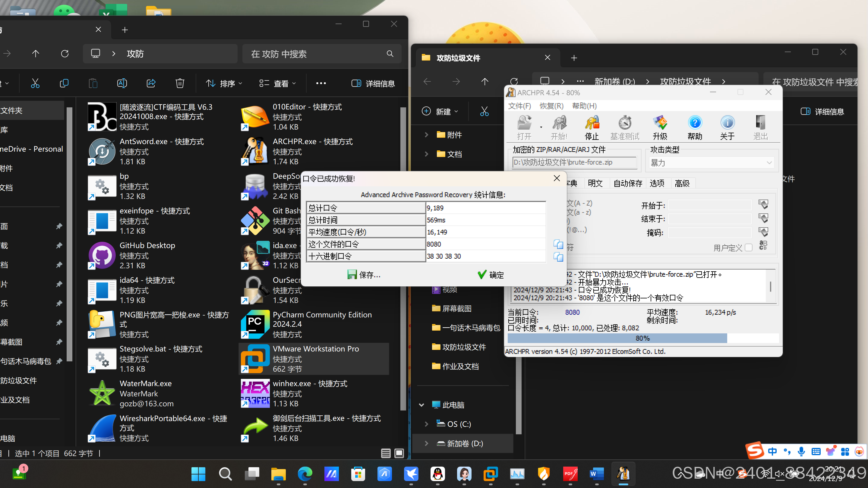Copy the recovered password 8080 via copy icon
The width and height of the screenshot is (868, 488).
point(558,244)
